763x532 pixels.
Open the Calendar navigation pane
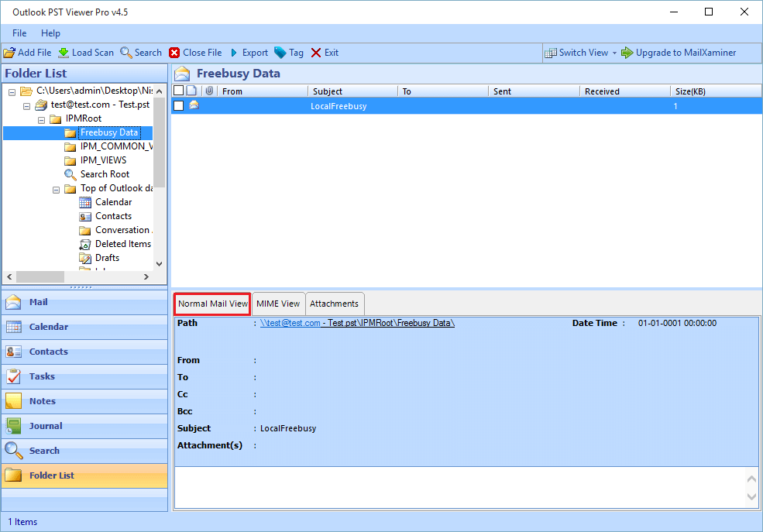[x=84, y=327]
